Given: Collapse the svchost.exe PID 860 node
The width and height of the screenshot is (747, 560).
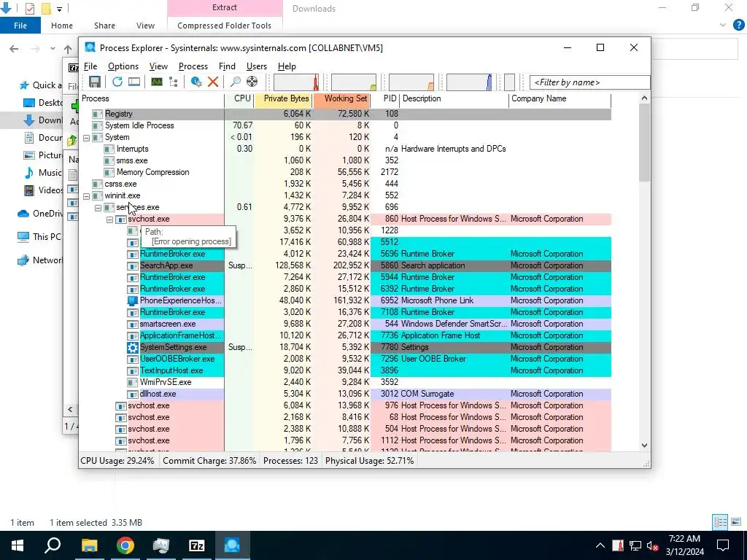Looking at the screenshot, I should [x=109, y=219].
